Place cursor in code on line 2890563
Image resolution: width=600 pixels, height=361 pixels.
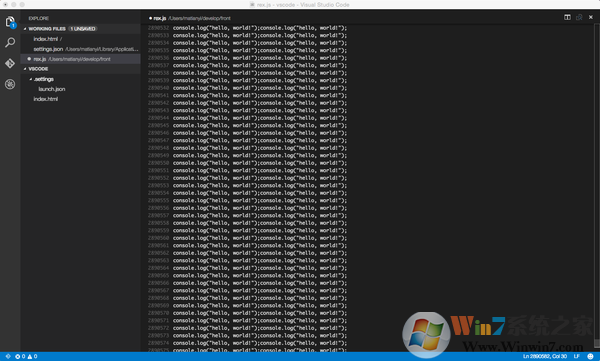pyautogui.click(x=260, y=261)
